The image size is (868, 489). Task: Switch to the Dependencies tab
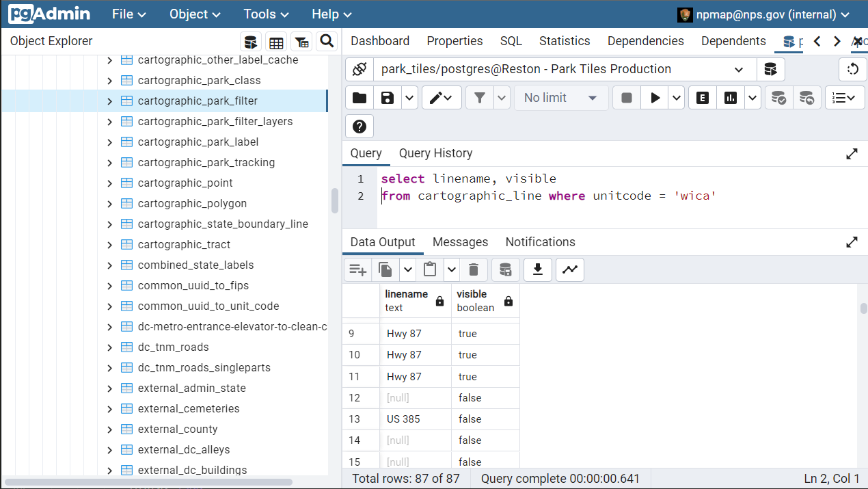(x=646, y=41)
